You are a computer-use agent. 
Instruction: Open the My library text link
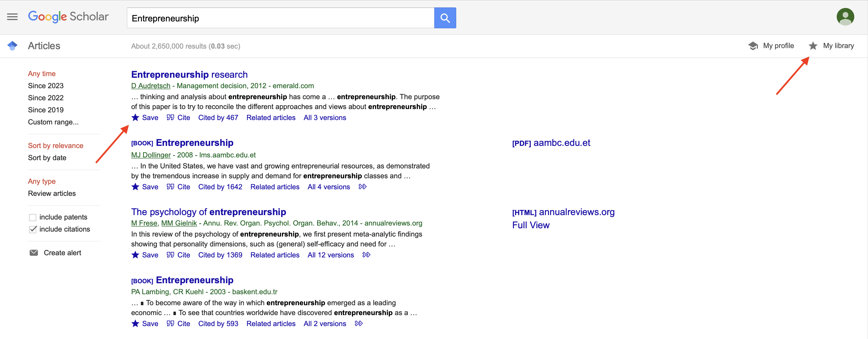pyautogui.click(x=838, y=46)
